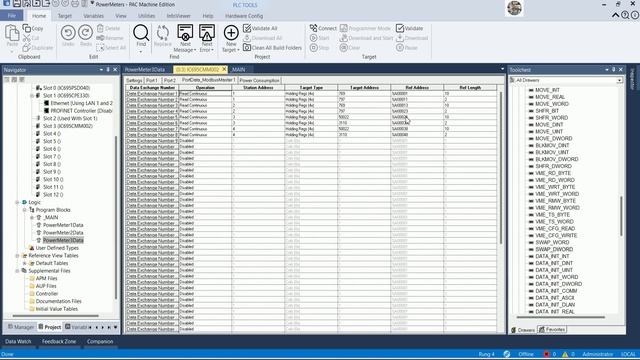Open the All Drawers dropdown
640x360 pixels.
pos(619,80)
